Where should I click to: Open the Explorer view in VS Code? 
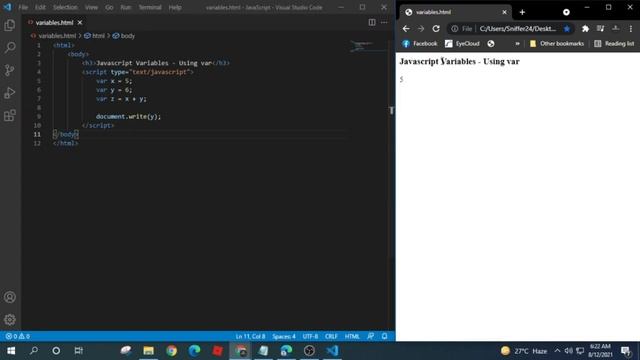click(x=10, y=25)
